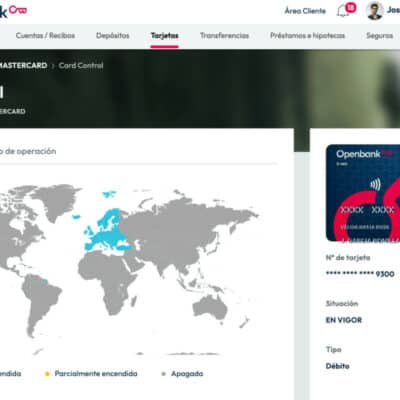Viewport: 400px width, 400px height.
Task: Open the notifications bell icon
Action: coord(342,12)
